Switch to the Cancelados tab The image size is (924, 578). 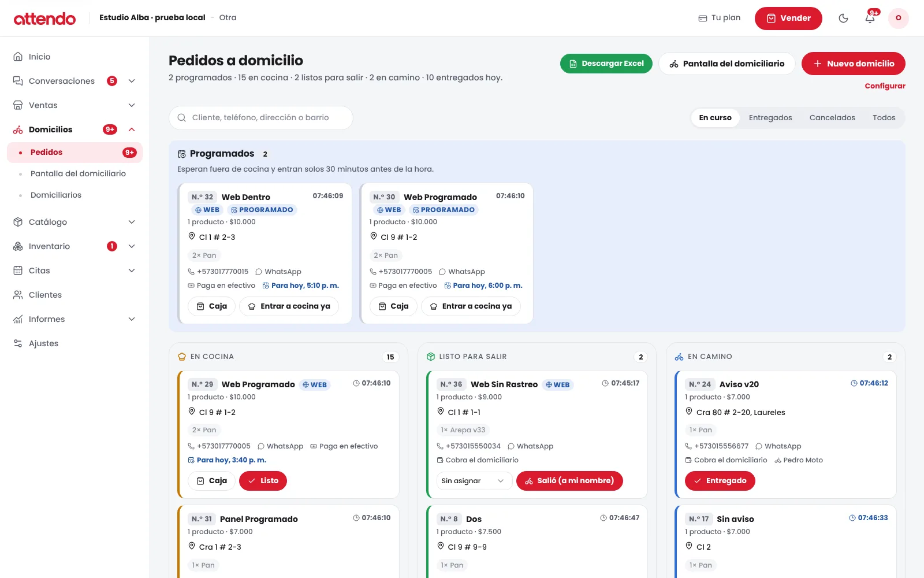832,118
